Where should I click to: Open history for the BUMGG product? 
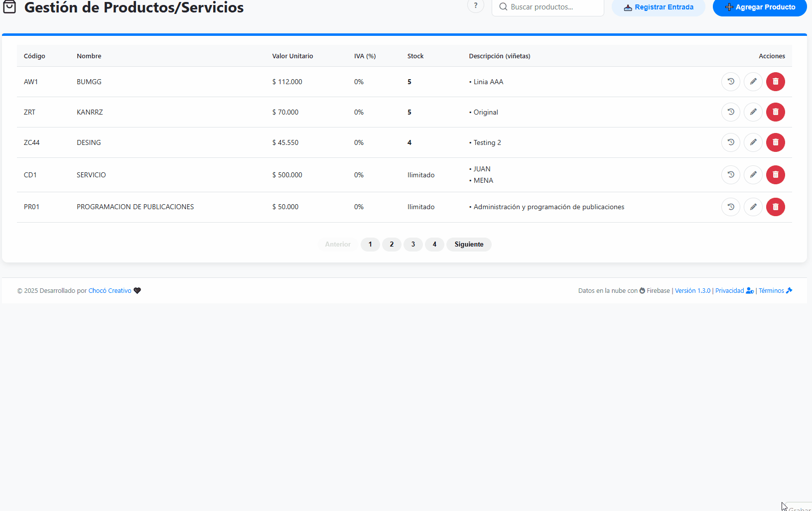[x=730, y=82]
